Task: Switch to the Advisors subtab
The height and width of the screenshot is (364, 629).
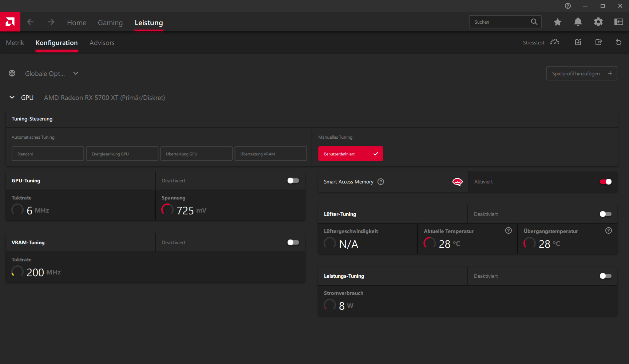Action: pos(102,43)
